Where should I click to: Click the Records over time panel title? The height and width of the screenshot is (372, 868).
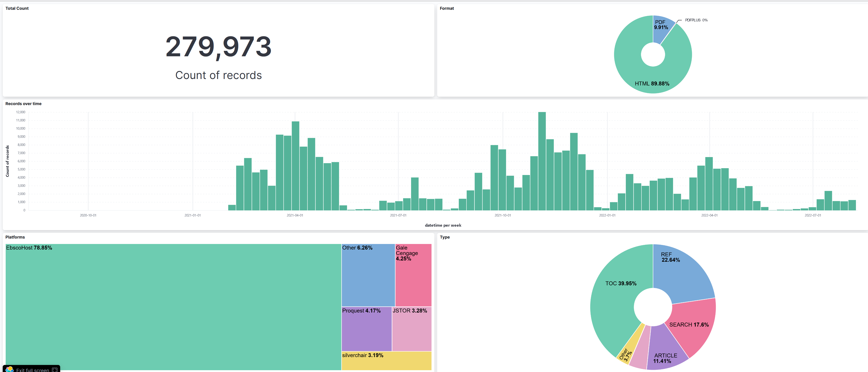(x=23, y=104)
